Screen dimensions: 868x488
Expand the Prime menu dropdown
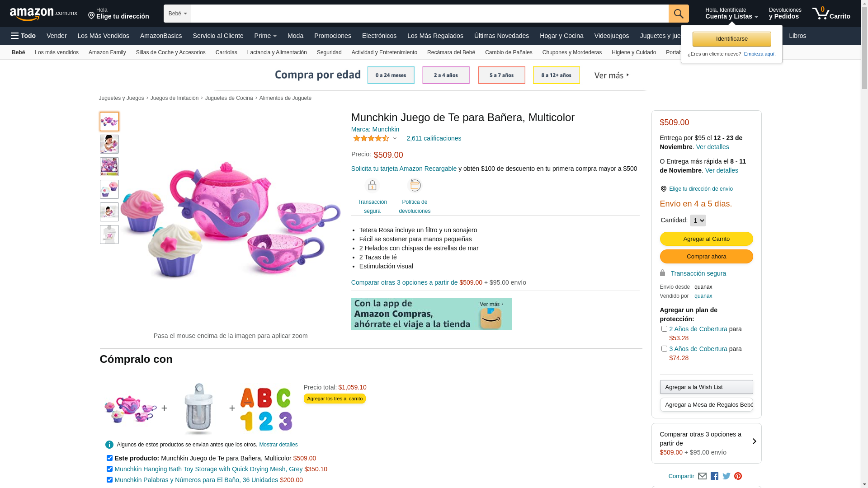265,36
